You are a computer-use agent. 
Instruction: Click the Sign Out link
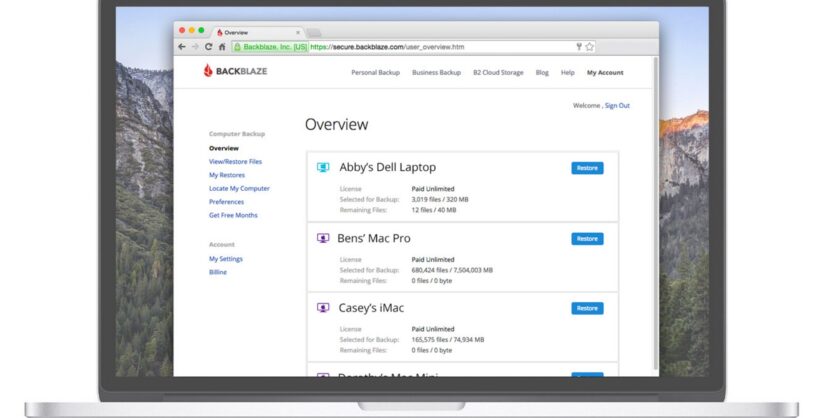tap(617, 106)
